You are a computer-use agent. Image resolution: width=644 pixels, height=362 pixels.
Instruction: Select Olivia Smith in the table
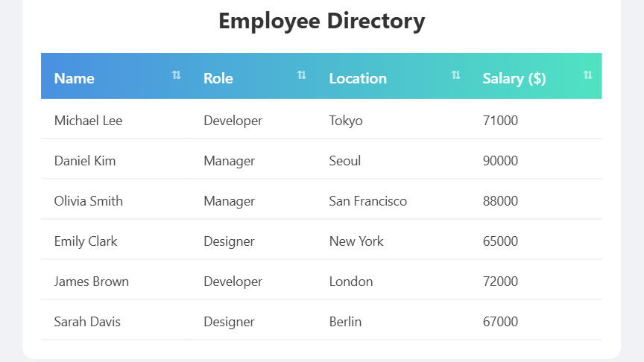click(89, 201)
